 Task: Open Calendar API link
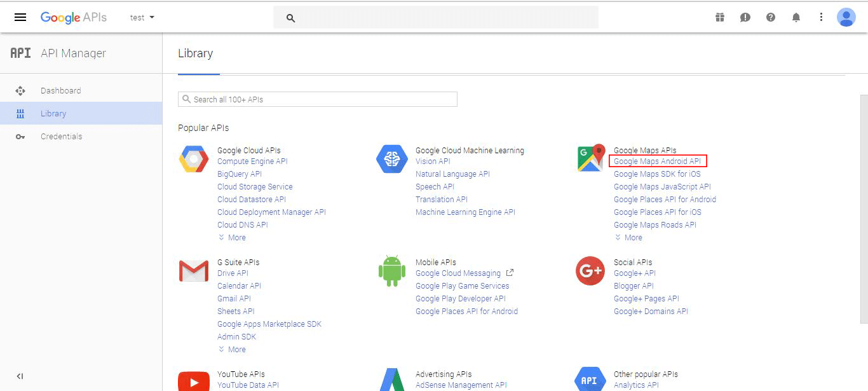click(239, 286)
